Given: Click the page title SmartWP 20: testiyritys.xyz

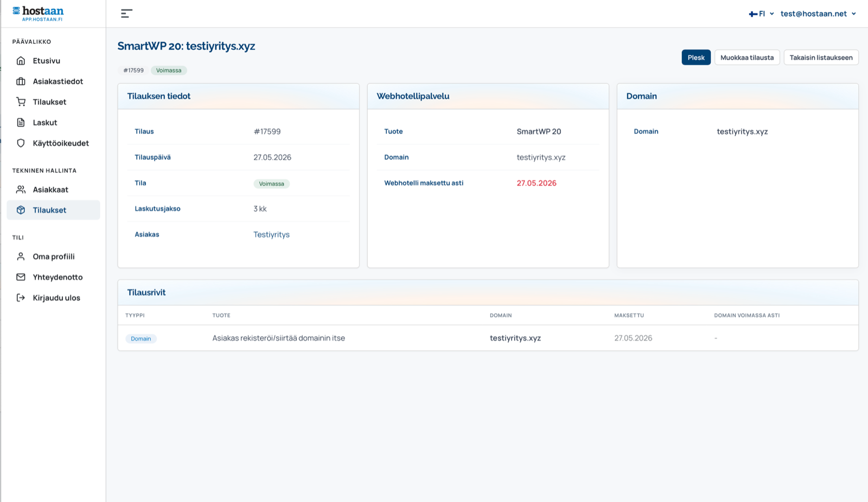Looking at the screenshot, I should [x=186, y=46].
